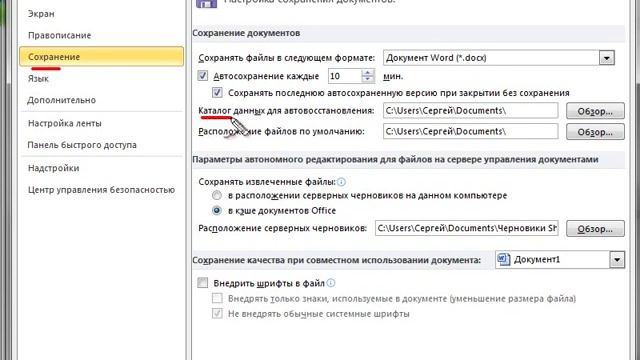Toggle Внедрить шрифты в файл checkbox
The width and height of the screenshot is (640, 360).
coord(203,282)
